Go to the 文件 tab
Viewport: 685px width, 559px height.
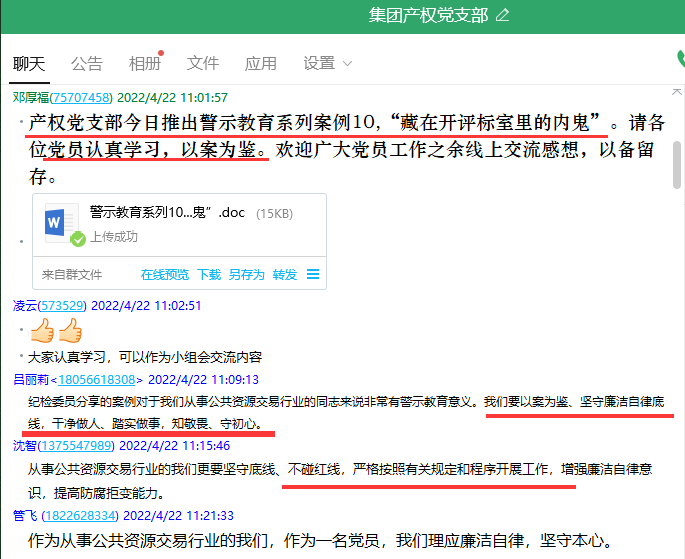point(203,63)
